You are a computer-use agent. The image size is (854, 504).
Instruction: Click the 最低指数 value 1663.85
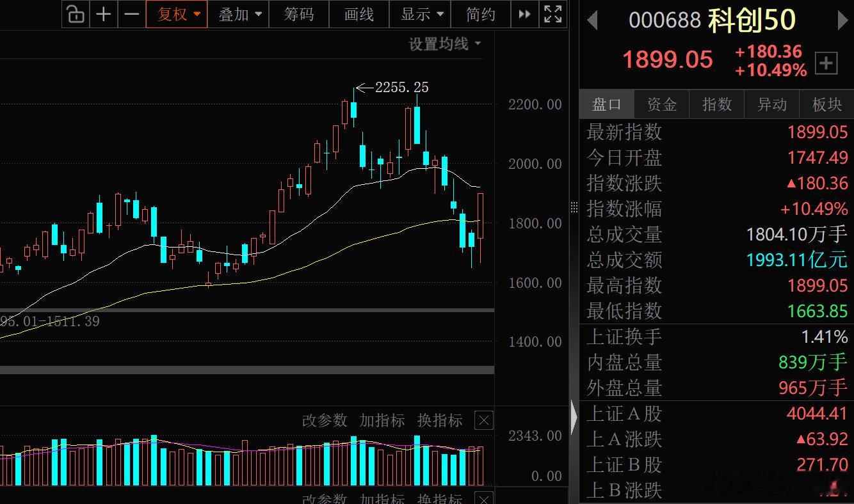(818, 311)
